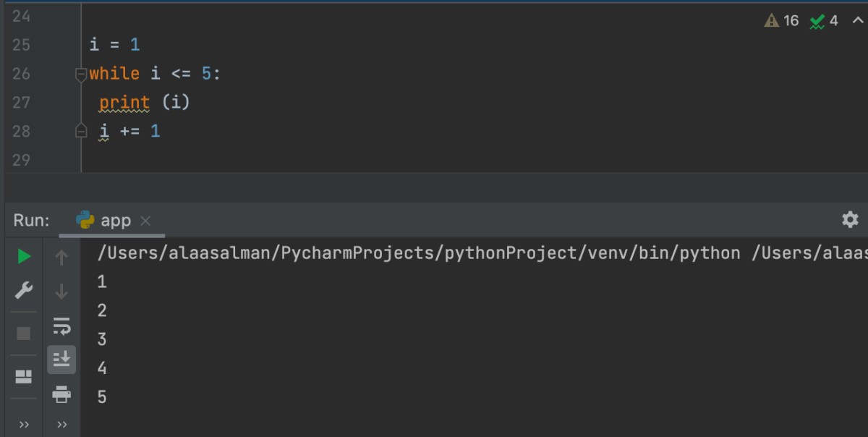This screenshot has width=868, height=437.
Task: Toggle Scroll to the End button
Action: [61, 359]
